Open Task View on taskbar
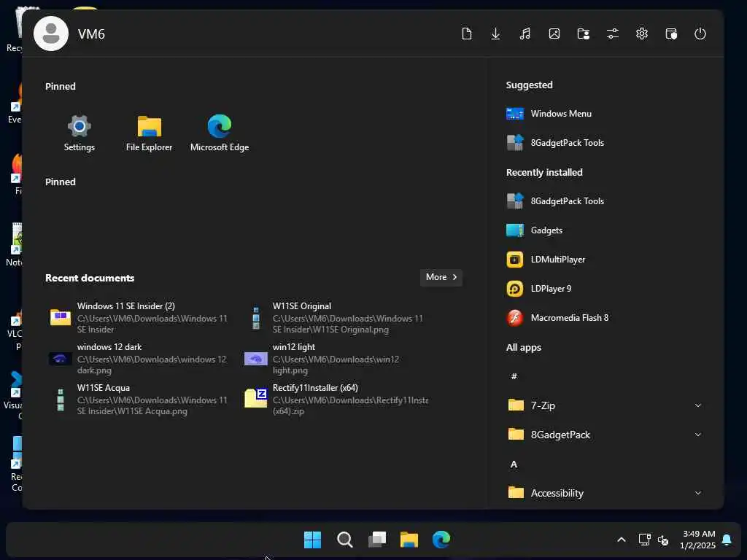The image size is (747, 560). point(377,540)
